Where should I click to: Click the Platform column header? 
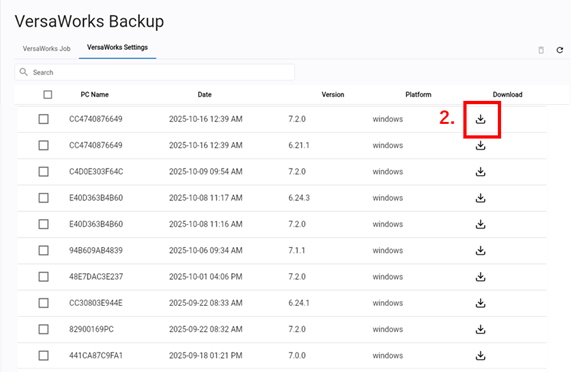[x=418, y=95]
